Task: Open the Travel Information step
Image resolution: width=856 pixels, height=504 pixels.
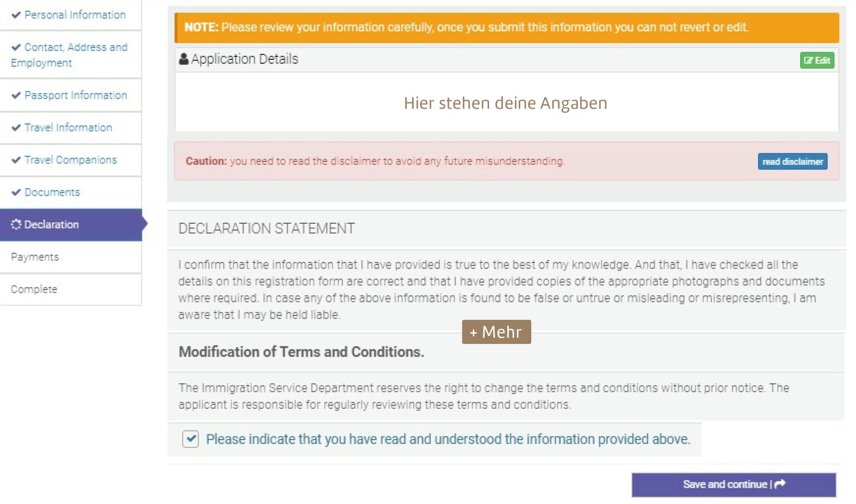Action: pos(68,128)
